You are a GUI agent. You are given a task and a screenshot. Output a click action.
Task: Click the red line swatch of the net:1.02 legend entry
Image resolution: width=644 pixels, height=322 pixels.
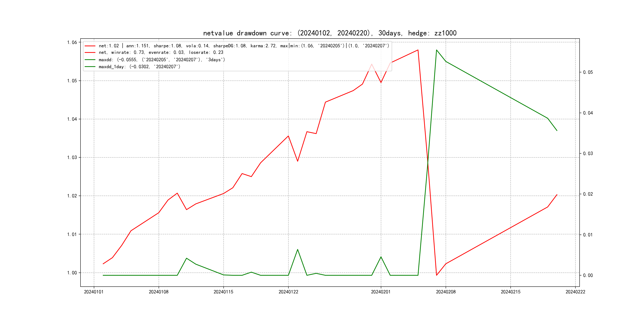(x=90, y=46)
